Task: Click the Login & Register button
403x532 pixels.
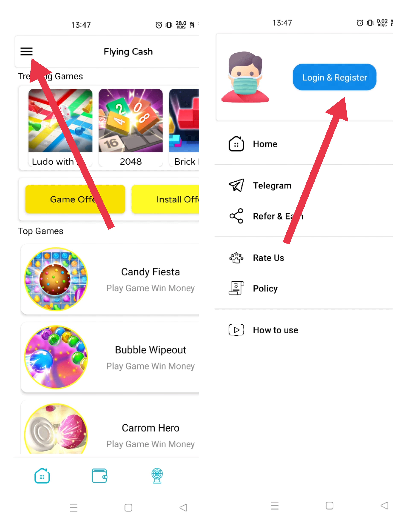Action: point(334,77)
